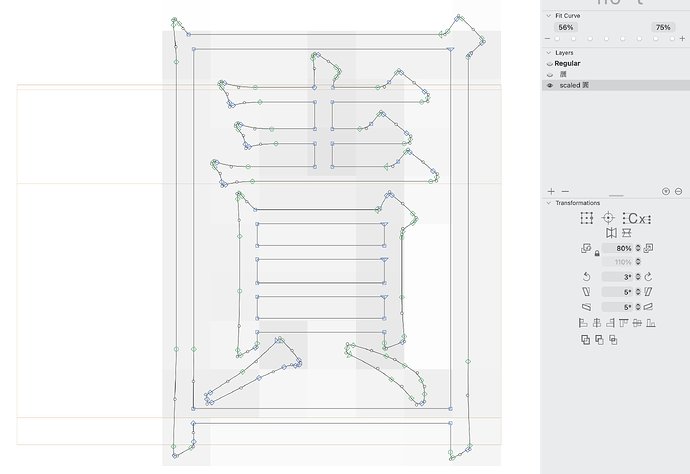Add a new layer with plus button
The width and height of the screenshot is (690, 474).
pos(551,191)
